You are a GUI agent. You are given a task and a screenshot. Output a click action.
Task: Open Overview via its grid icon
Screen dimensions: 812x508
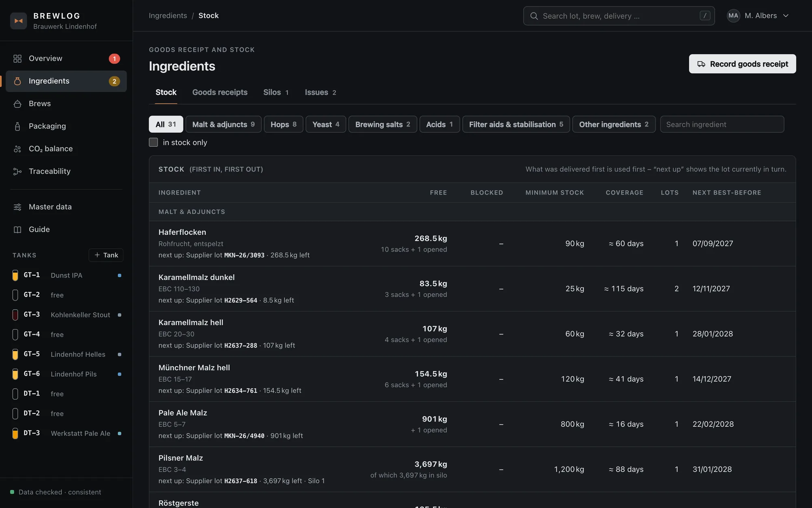tap(17, 59)
